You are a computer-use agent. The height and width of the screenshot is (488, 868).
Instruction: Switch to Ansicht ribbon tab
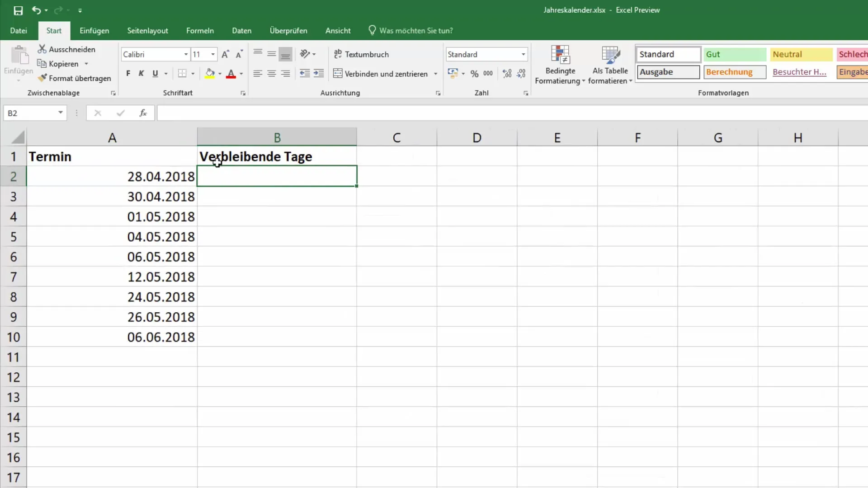click(338, 31)
